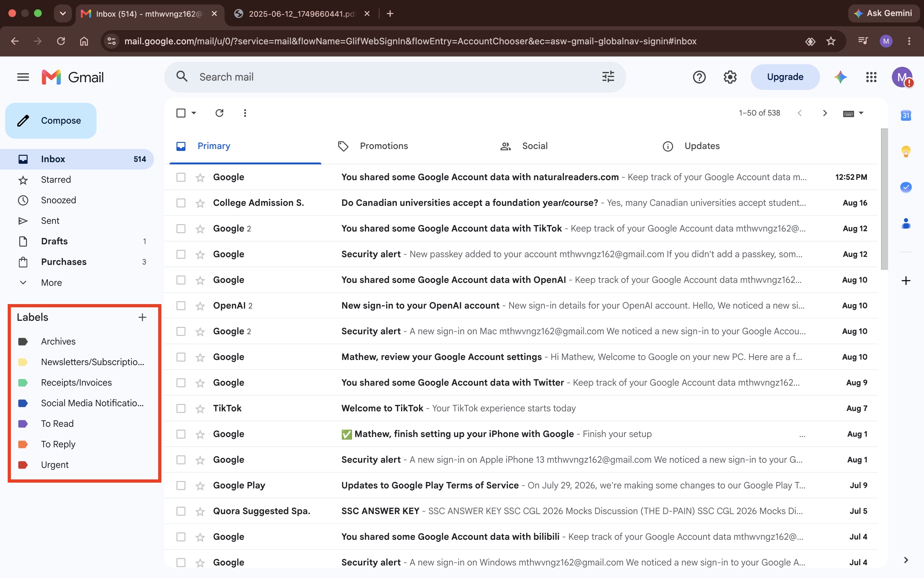Click the mail list vertical scrollbar
This screenshot has width=924, height=578.
tap(884, 199)
